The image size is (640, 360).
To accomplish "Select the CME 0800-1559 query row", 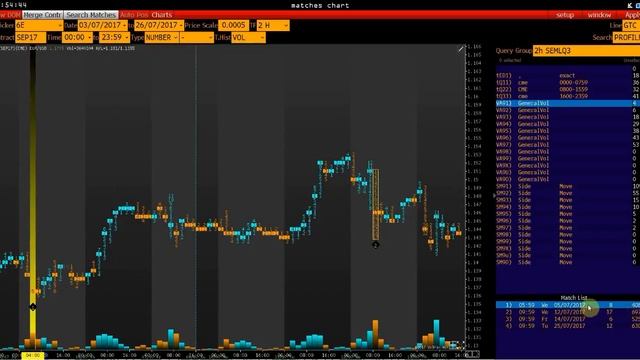I will (x=568, y=89).
